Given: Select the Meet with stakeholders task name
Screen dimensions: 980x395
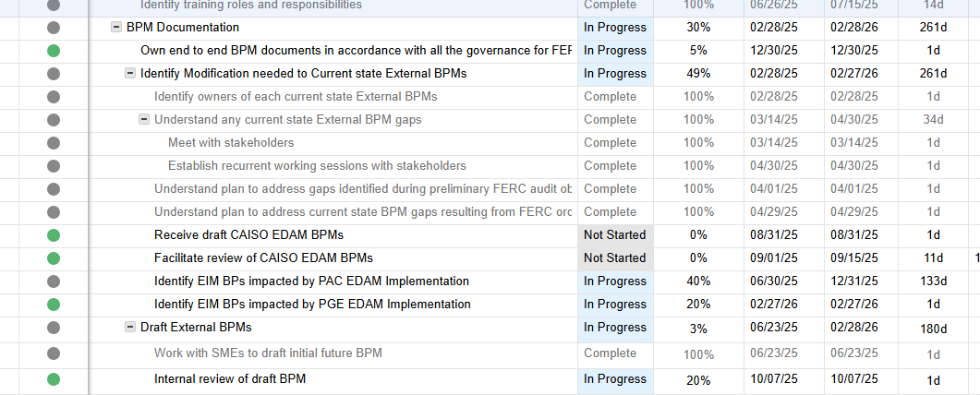Looking at the screenshot, I should tap(231, 143).
